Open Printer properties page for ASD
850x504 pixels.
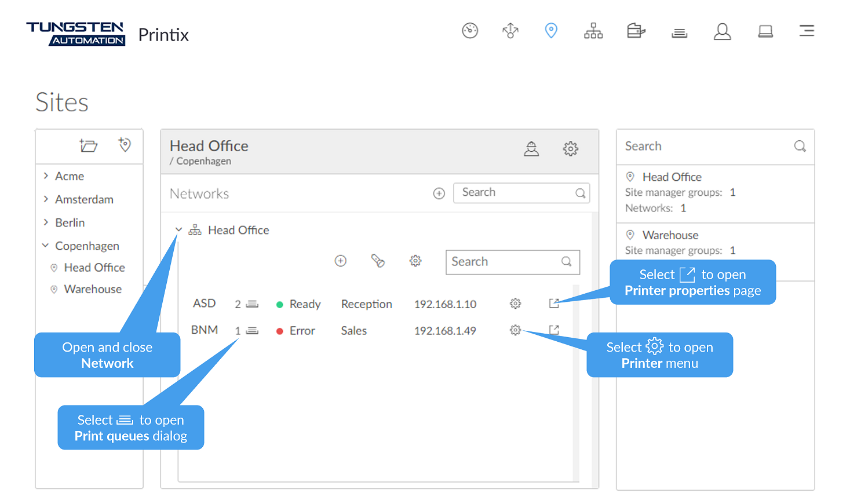[x=554, y=304]
